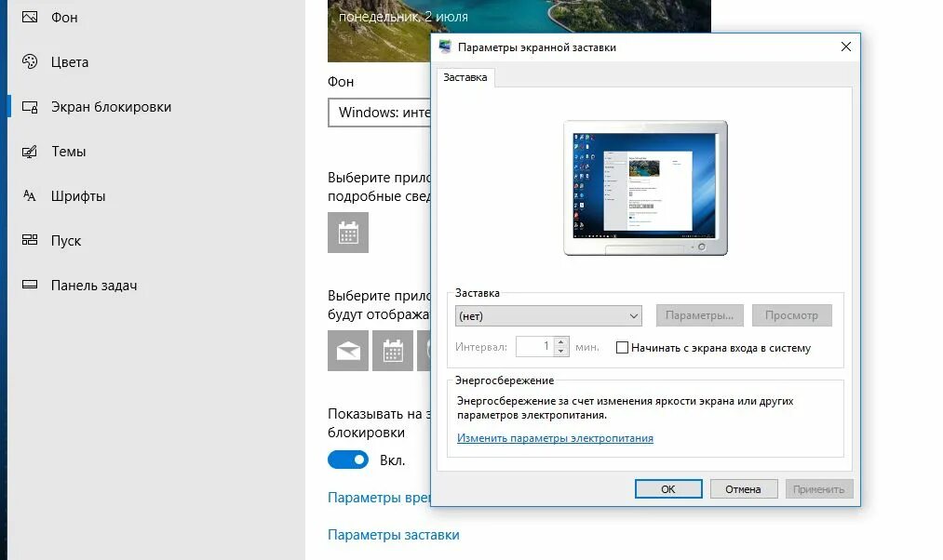
Task: Decrease the Интервал minutes spinner
Action: (560, 351)
